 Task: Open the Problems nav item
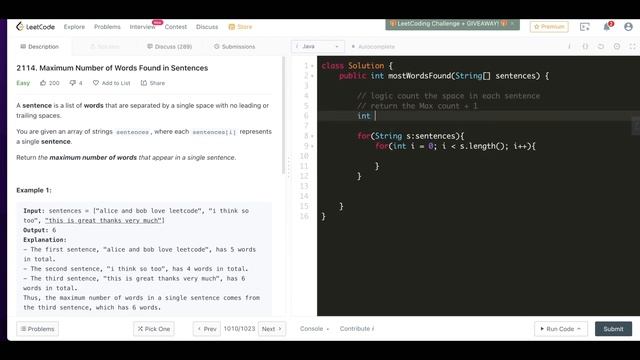(x=107, y=27)
